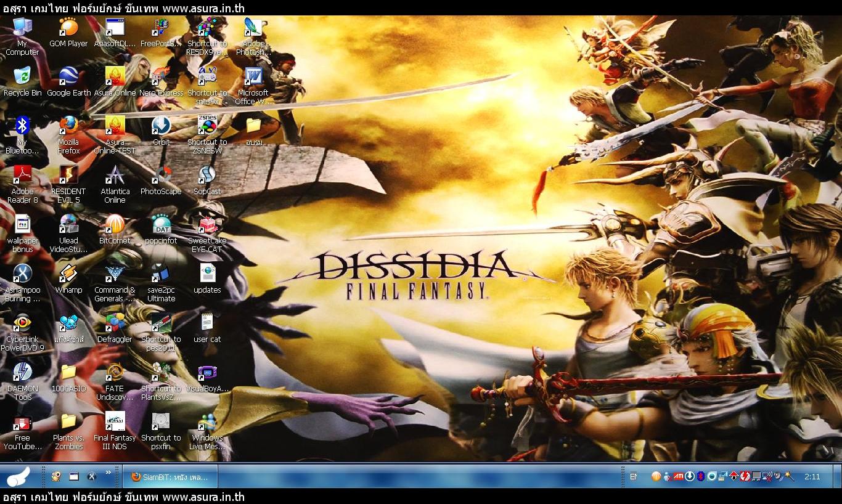This screenshot has width=842, height=504.
Task: Open wallpaper bonus file icon
Action: tap(22, 234)
